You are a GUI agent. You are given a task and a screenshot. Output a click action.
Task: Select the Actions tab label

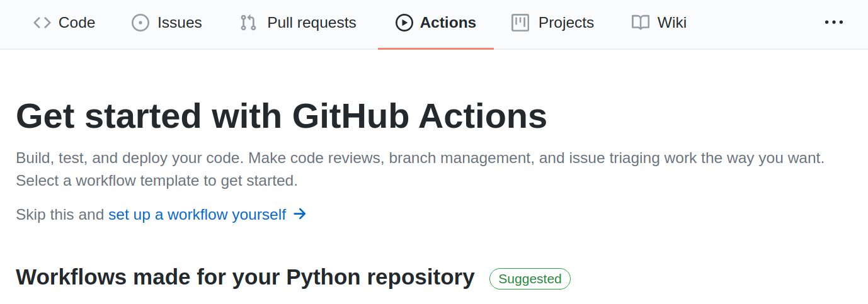click(x=448, y=23)
